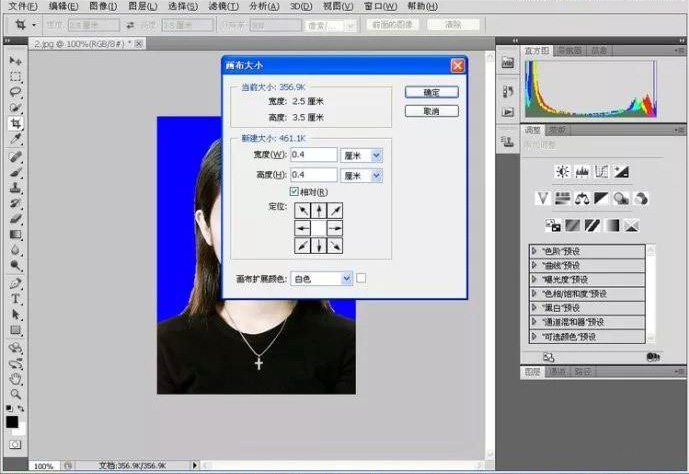Viewport: 689px width, 474px height.
Task: Select the Crop tool in toolbox
Action: (x=15, y=123)
